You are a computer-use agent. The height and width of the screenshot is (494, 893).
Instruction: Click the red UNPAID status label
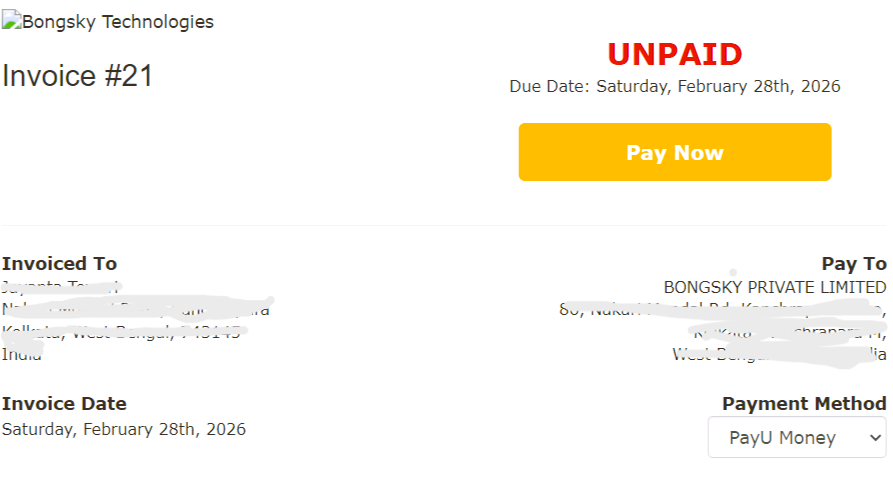tap(675, 54)
